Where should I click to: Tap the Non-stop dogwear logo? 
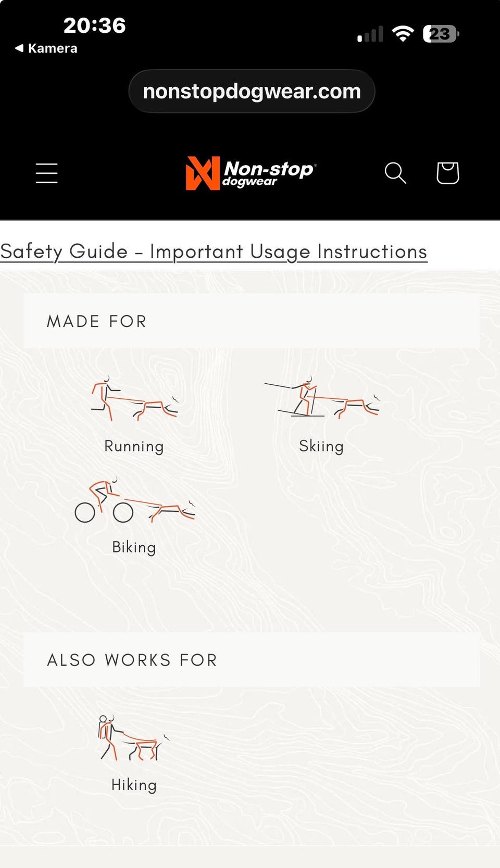point(251,173)
